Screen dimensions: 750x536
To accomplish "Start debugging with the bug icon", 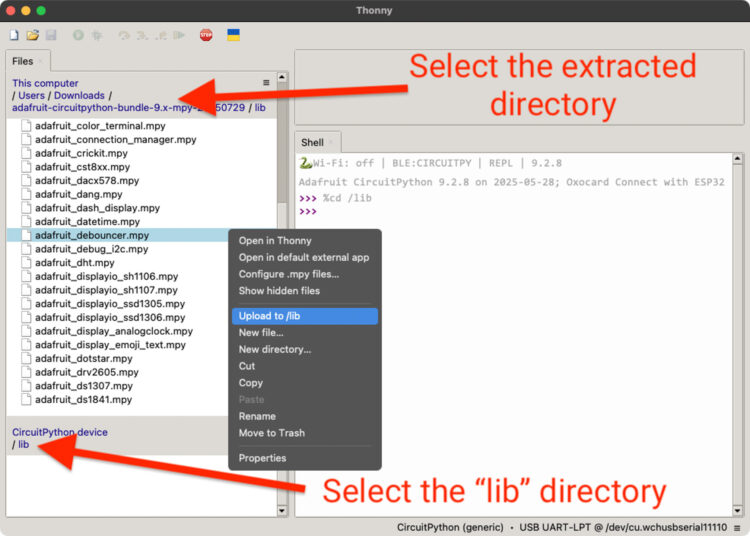I will (x=97, y=35).
